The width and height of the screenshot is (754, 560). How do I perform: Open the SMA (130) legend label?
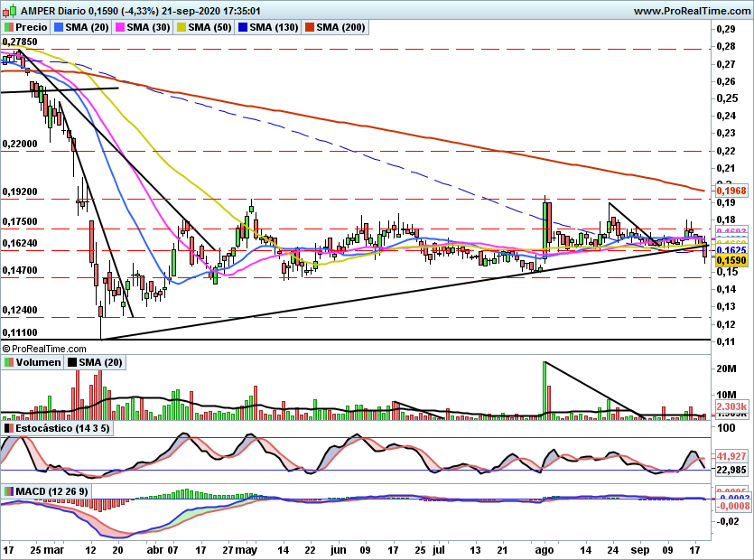[274, 27]
